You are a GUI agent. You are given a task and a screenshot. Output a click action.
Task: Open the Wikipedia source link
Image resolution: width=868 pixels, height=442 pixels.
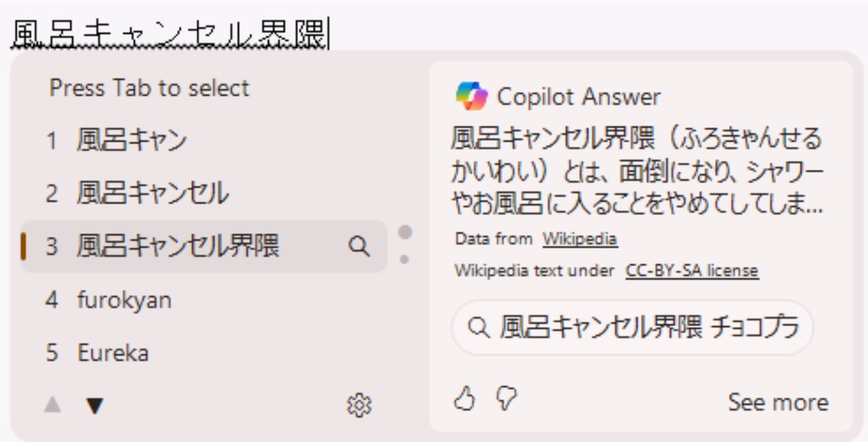point(580,239)
